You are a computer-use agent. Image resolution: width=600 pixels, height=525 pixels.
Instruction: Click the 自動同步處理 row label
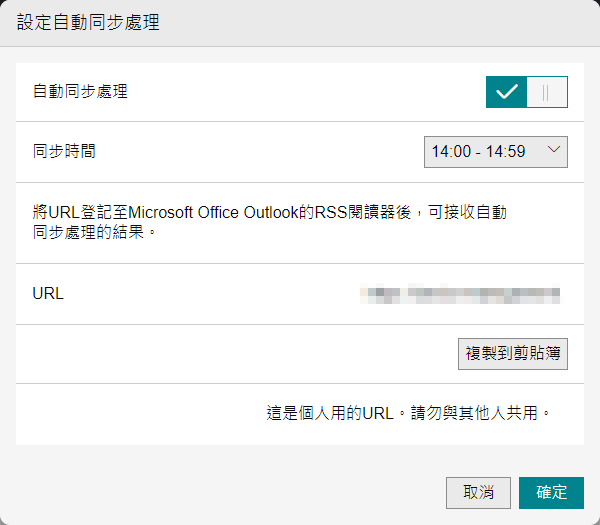coord(80,92)
